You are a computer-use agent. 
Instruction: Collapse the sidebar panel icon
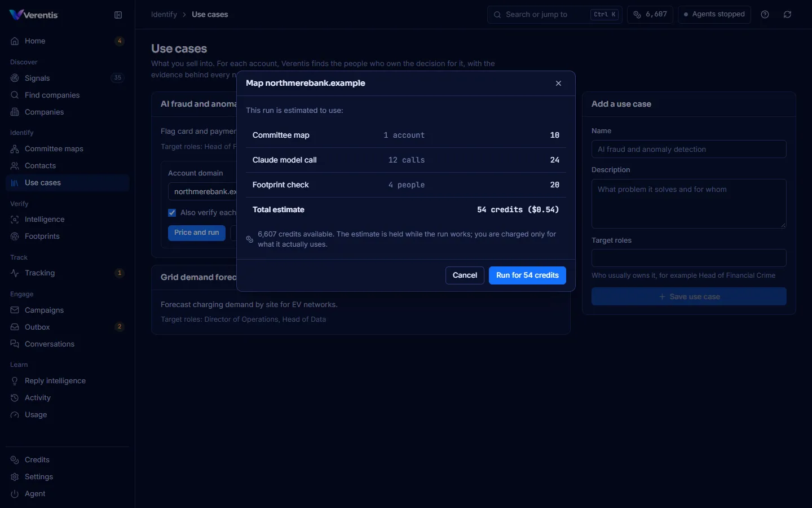tap(118, 15)
